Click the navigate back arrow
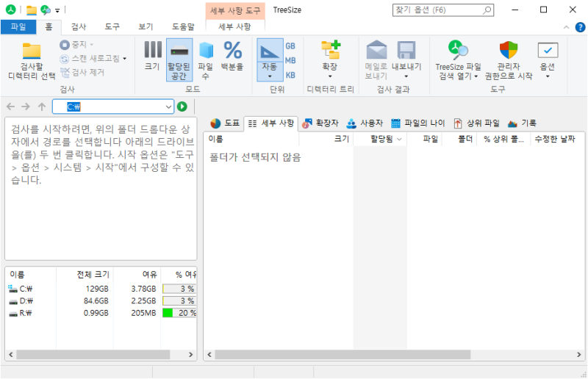 [10, 107]
